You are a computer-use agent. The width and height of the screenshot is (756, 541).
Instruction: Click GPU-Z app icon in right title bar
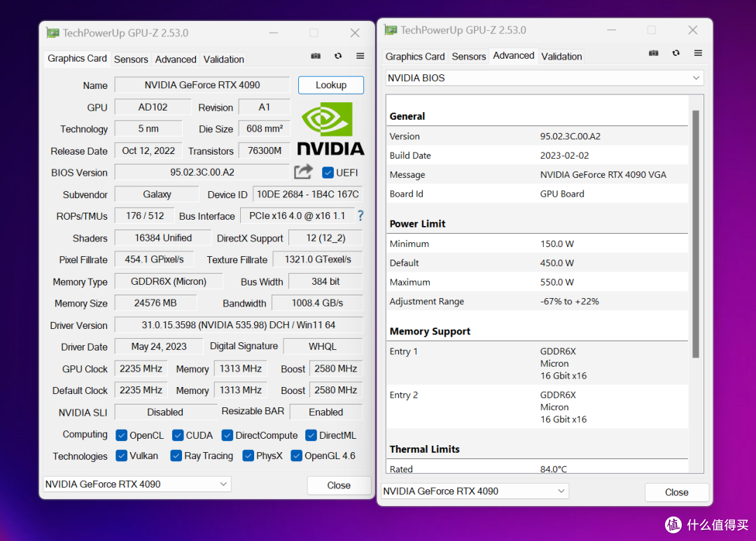[391, 30]
